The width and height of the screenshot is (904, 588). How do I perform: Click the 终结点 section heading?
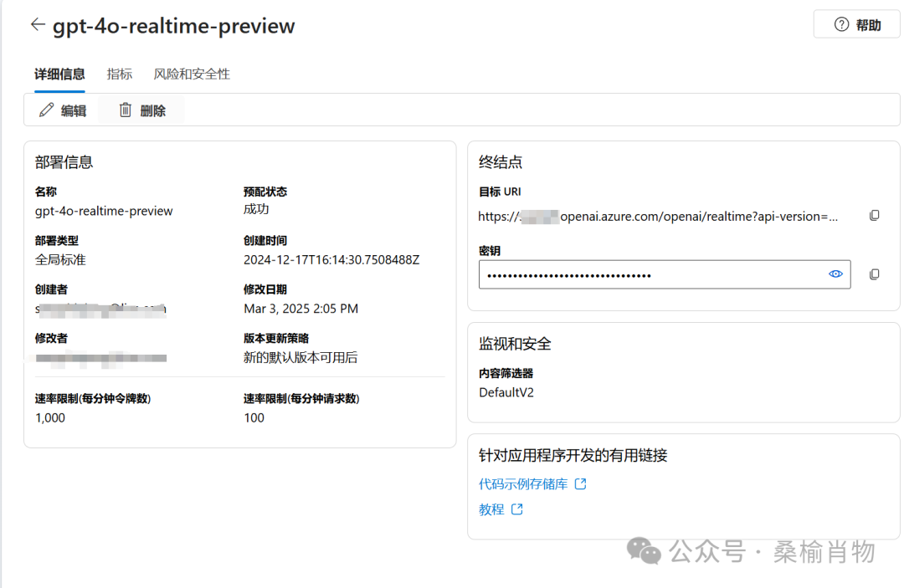500,161
